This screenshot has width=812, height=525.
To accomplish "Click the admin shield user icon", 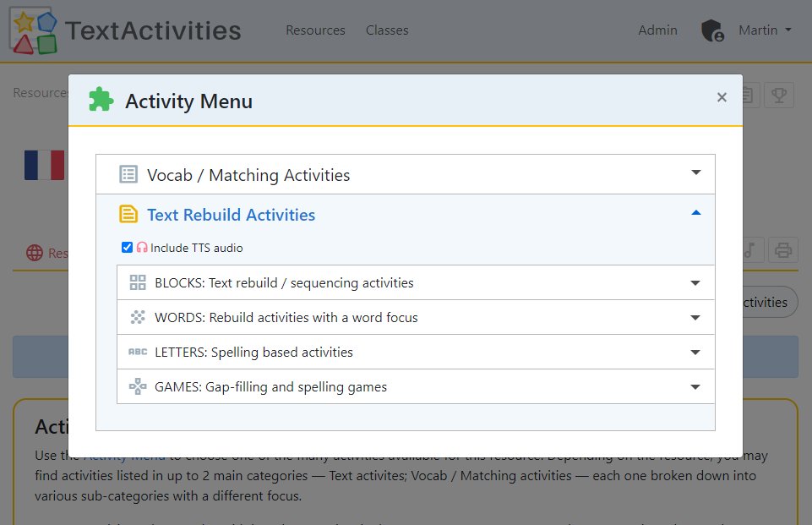I will [712, 30].
